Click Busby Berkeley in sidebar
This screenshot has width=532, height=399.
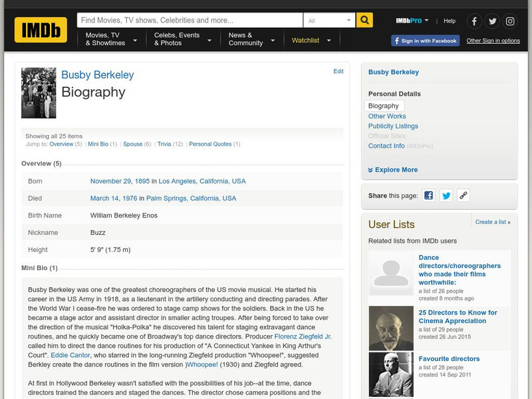[394, 72]
